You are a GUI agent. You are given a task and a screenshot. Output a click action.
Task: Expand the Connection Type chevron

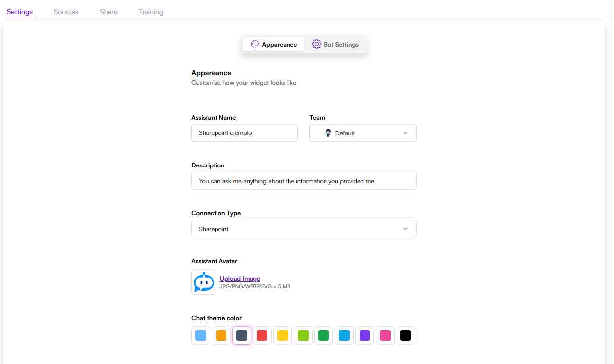point(405,229)
